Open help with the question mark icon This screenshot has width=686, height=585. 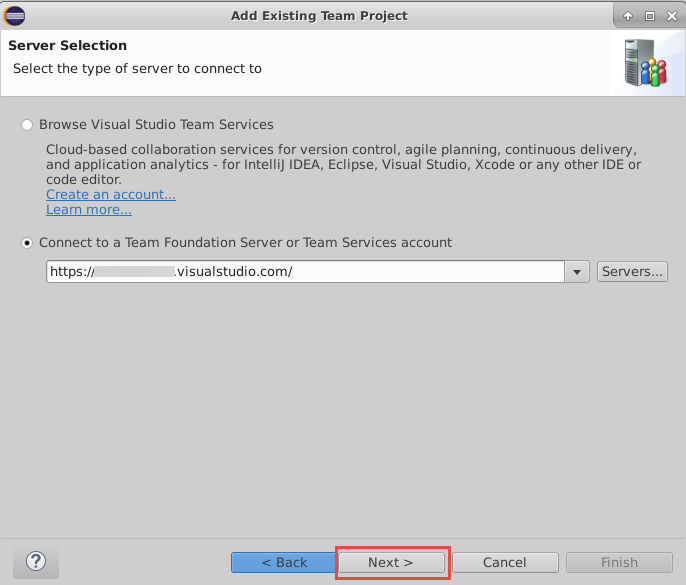pos(36,561)
